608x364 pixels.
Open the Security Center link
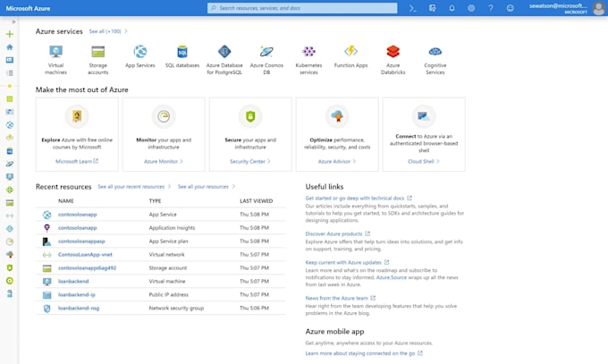(x=250, y=162)
